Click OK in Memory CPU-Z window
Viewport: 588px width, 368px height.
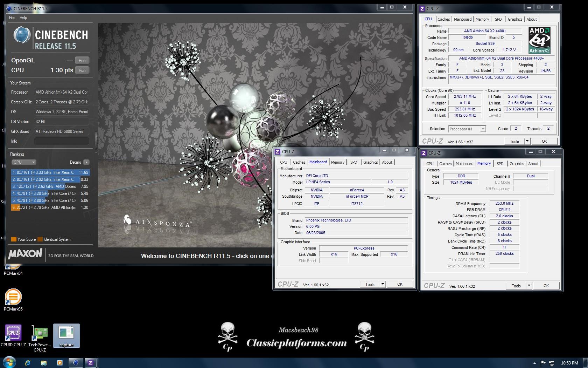click(x=546, y=286)
